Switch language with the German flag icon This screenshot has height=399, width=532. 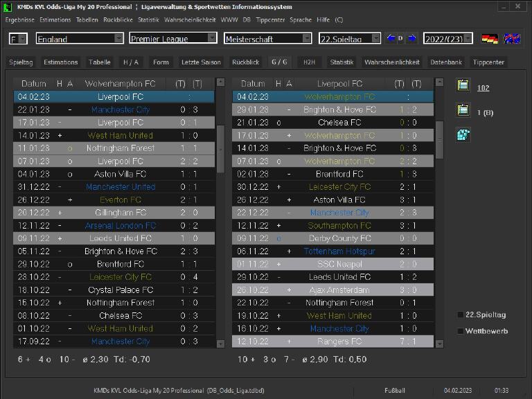click(490, 39)
